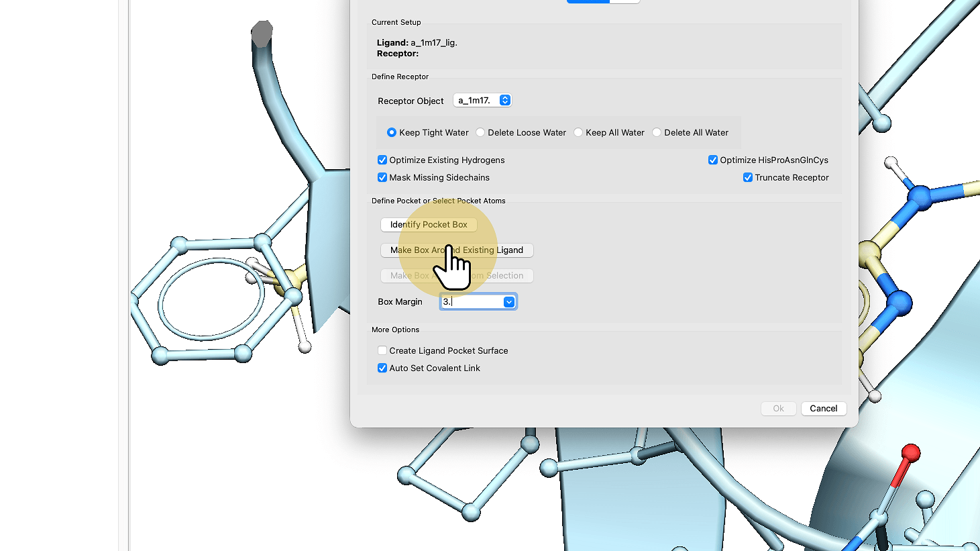Click the gray ribbon end cap
Image resolution: width=980 pixels, height=551 pixels.
click(x=262, y=34)
